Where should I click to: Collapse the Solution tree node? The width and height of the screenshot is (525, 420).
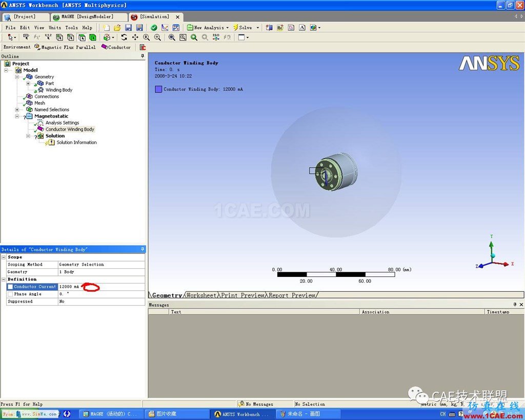click(28, 136)
